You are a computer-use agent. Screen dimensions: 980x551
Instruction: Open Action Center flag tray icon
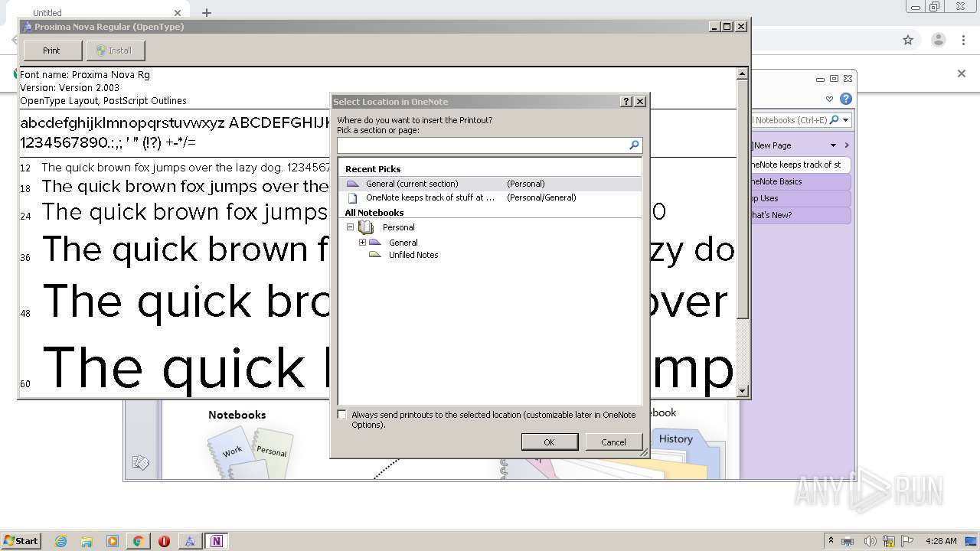click(x=907, y=540)
